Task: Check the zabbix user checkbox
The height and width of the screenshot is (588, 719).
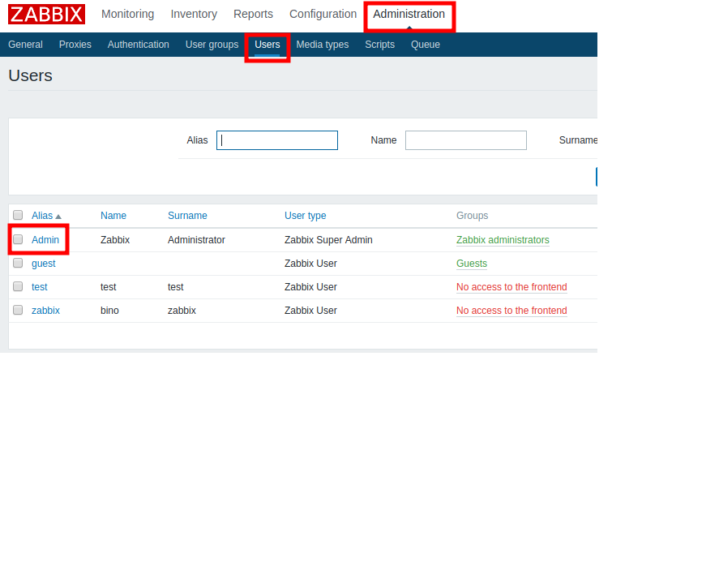Action: [x=18, y=310]
